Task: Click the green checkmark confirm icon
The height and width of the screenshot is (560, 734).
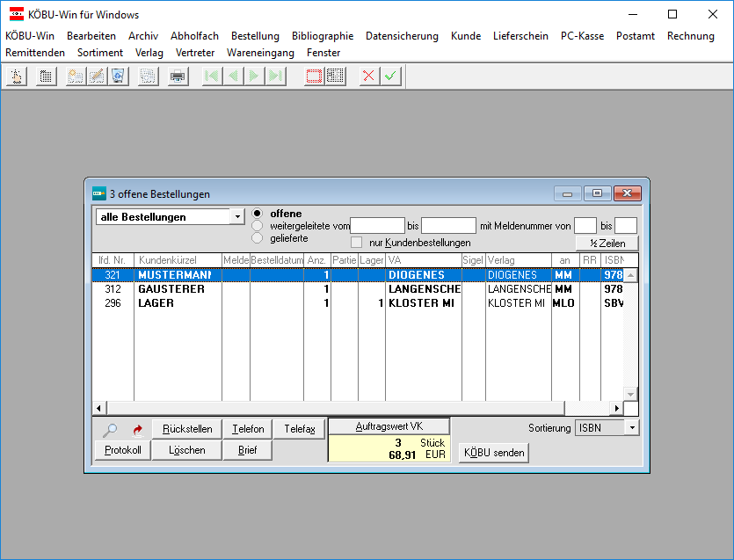Action: (x=390, y=76)
